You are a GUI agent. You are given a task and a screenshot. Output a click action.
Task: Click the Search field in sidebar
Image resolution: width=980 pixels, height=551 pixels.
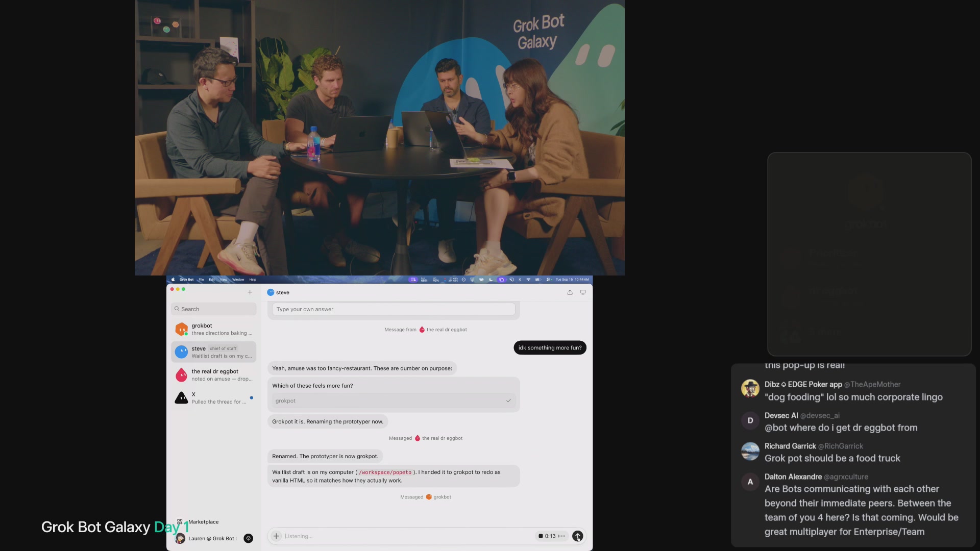[x=214, y=309]
